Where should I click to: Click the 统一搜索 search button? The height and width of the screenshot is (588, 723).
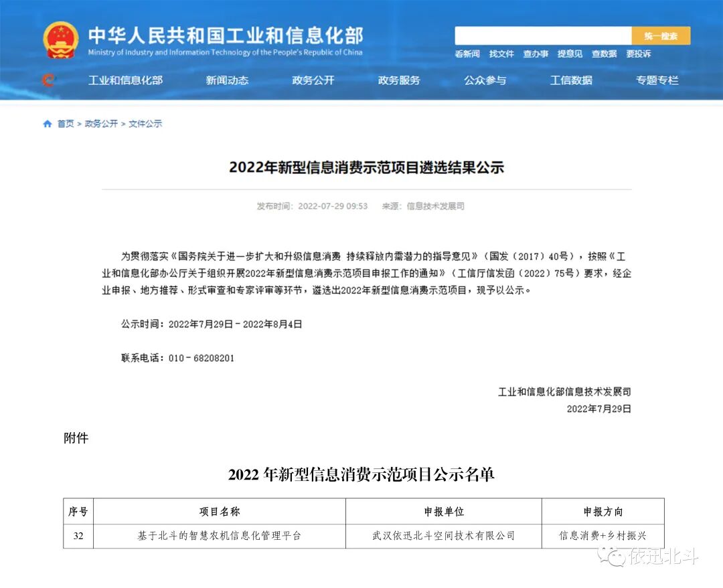[x=661, y=35]
